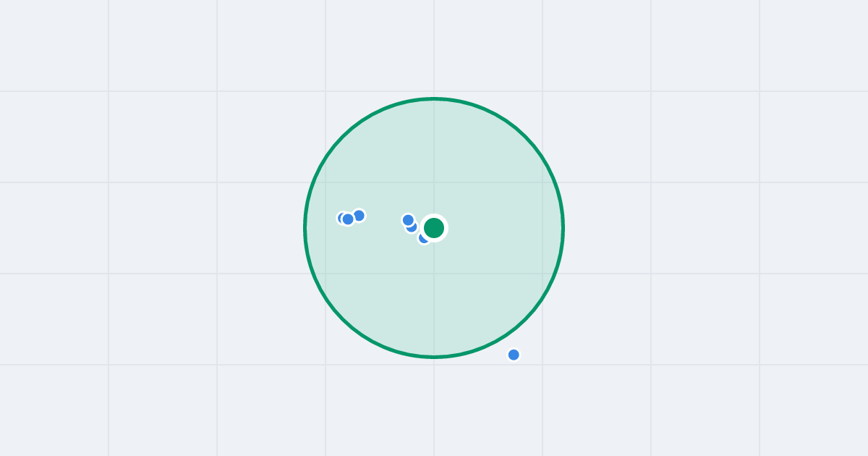The width and height of the screenshot is (868, 456).
Task: Click the leftmost edge of the green radius ring
Action: tap(305, 228)
